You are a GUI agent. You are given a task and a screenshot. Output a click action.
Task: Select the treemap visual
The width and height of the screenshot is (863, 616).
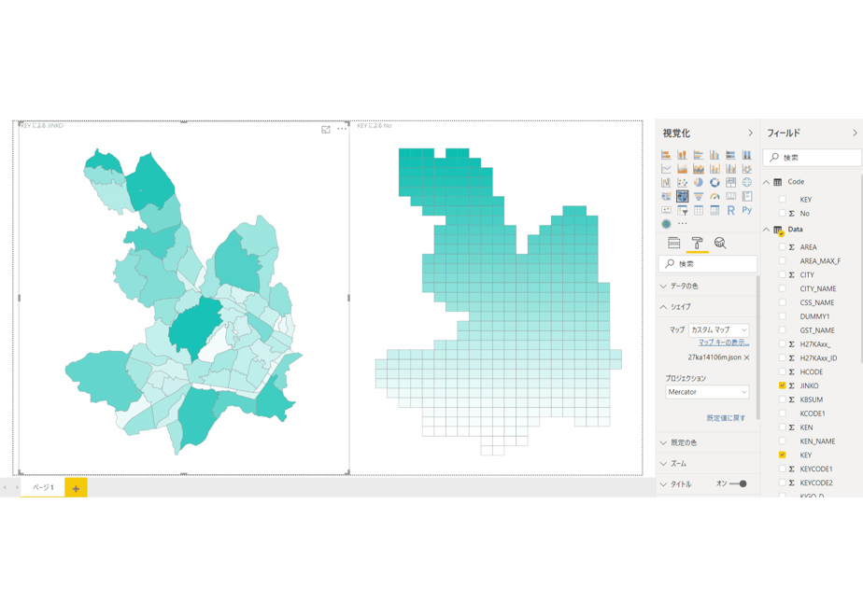pyautogui.click(x=731, y=182)
